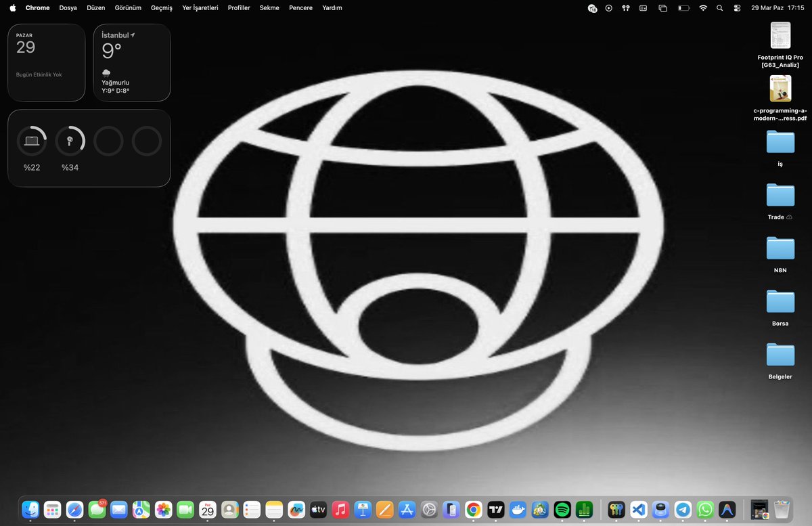
Task: Click the Now Playing menu bar icon
Action: [609, 7]
